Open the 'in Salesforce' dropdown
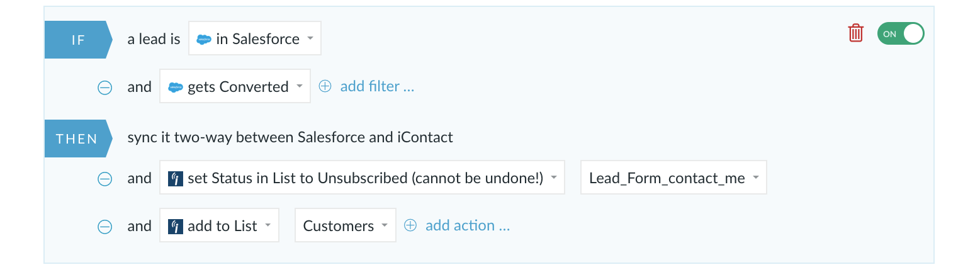980x272 pixels. coord(255,38)
